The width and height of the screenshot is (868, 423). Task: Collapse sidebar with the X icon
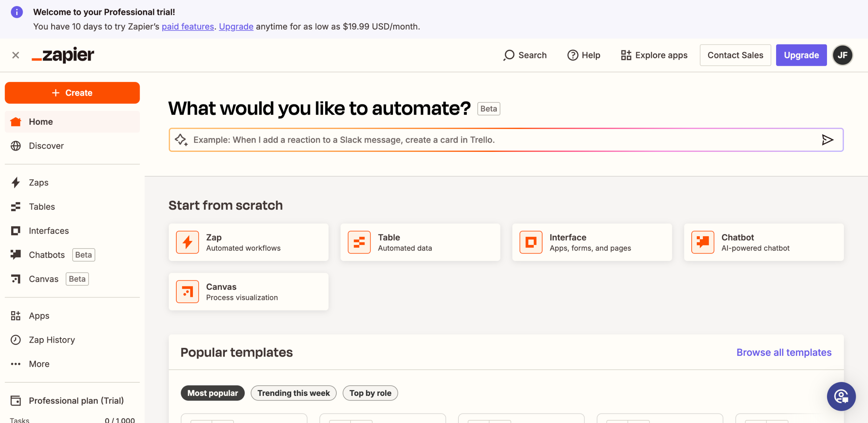tap(16, 55)
